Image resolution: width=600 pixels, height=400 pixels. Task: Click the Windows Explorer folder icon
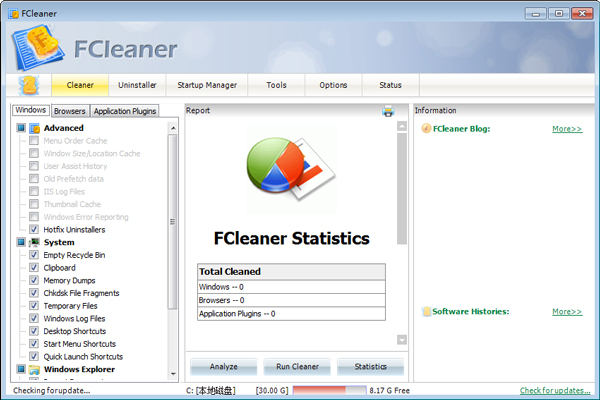pos(34,369)
